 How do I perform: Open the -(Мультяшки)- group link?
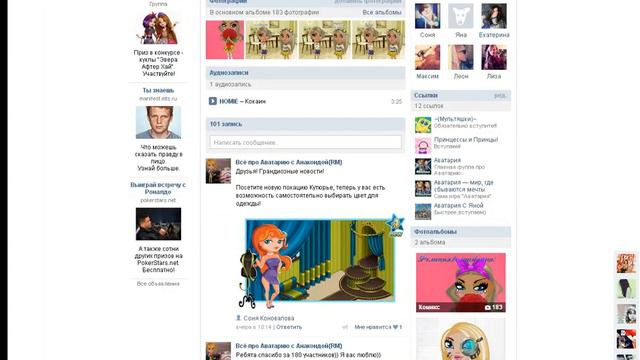click(455, 119)
